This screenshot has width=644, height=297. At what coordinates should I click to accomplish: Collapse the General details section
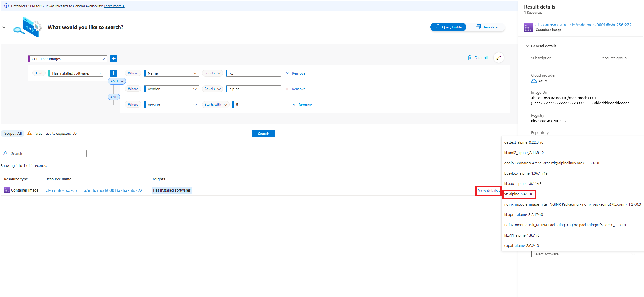[x=528, y=46]
